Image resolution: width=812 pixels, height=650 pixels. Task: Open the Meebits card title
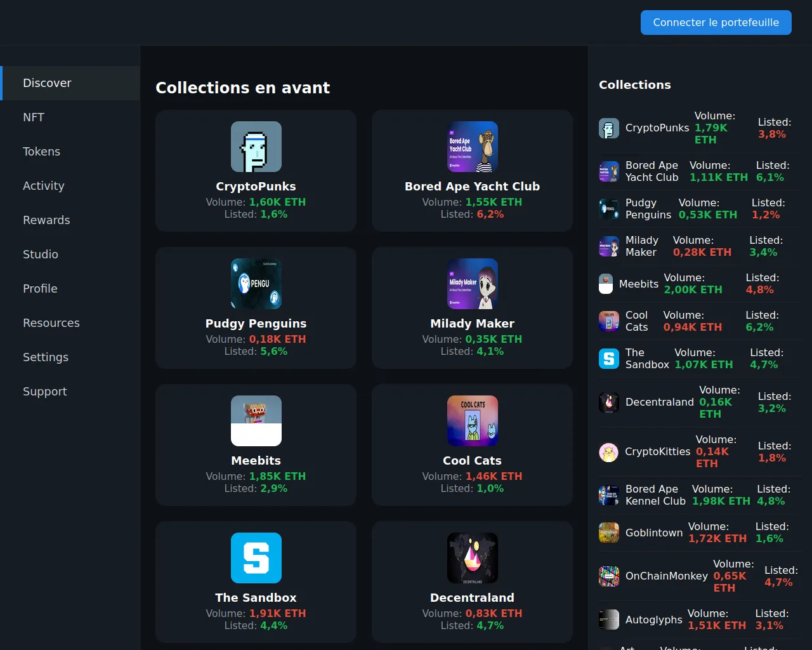(x=256, y=461)
